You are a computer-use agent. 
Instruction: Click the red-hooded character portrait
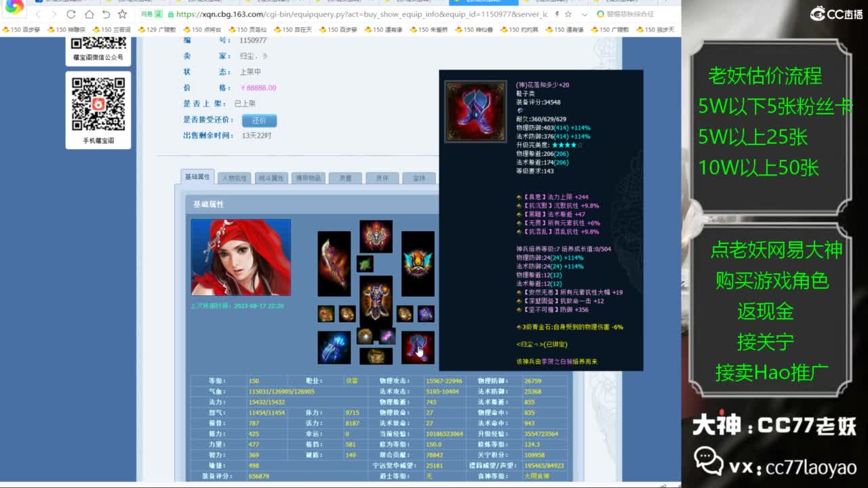pyautogui.click(x=241, y=257)
